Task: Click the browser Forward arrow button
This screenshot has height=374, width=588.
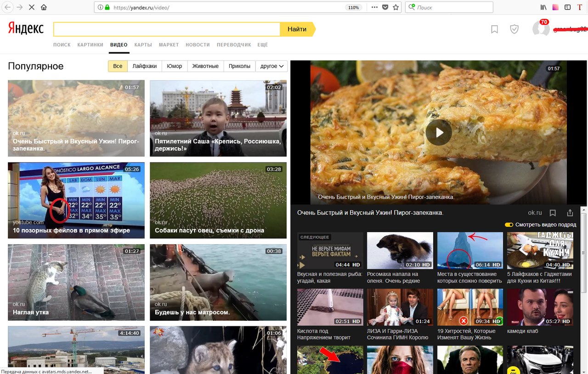Action: (x=20, y=7)
